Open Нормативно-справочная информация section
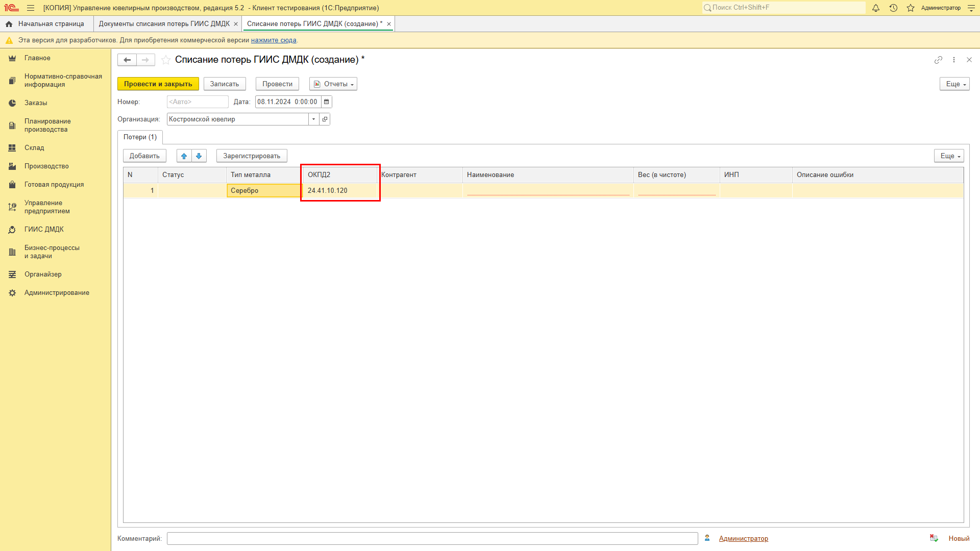Viewport: 980px width, 551px height. [x=63, y=81]
